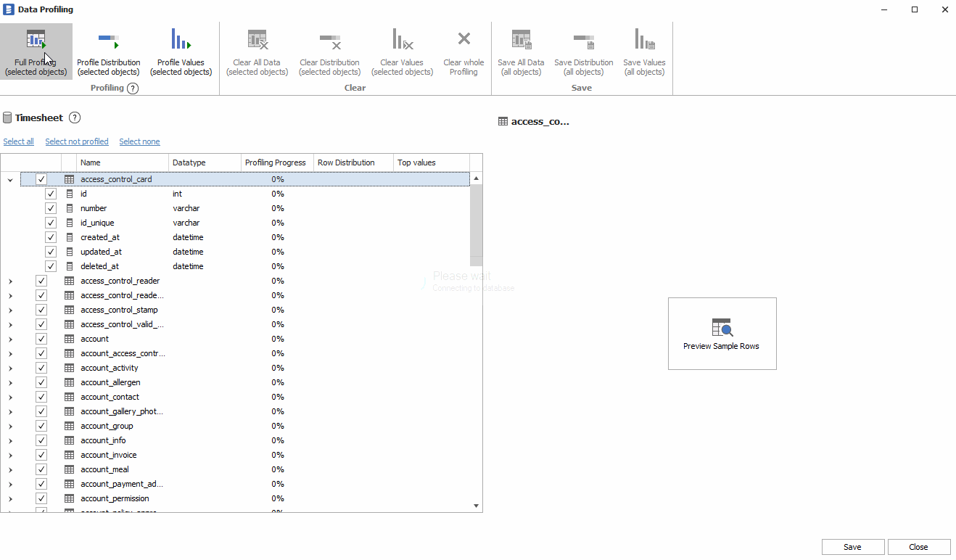956x560 pixels.
Task: Sort by the Datatype column header
Action: tap(190, 162)
